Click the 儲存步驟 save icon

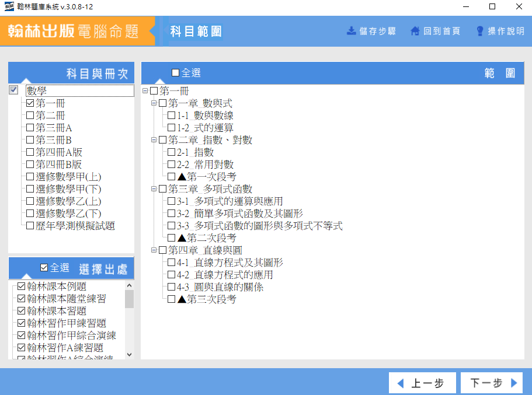point(352,31)
